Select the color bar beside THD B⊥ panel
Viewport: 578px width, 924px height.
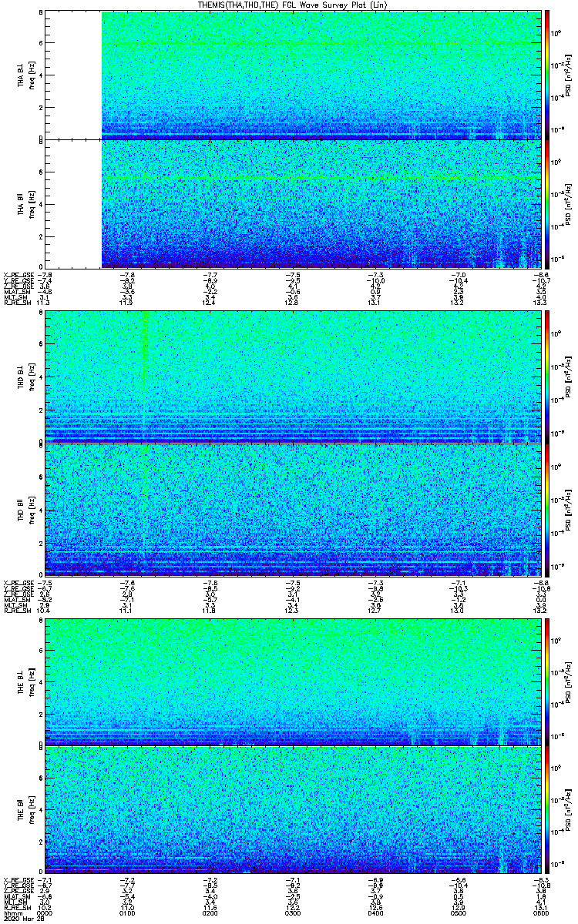coord(548,377)
